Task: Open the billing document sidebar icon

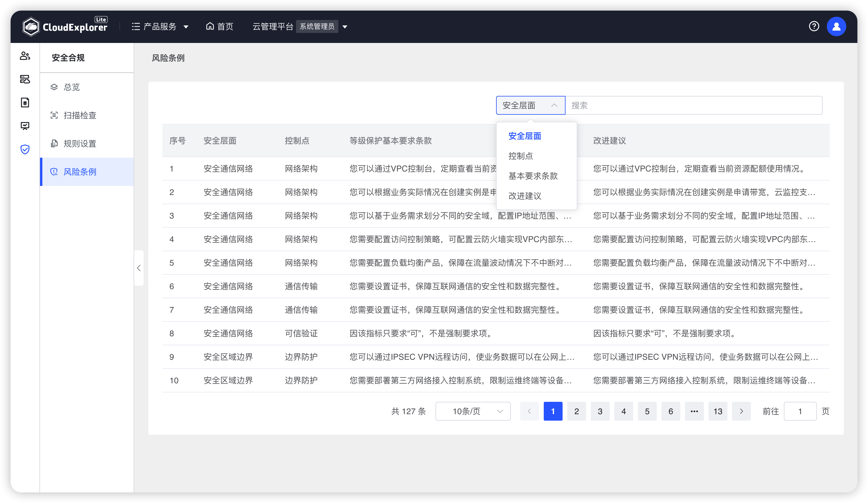Action: (25, 103)
